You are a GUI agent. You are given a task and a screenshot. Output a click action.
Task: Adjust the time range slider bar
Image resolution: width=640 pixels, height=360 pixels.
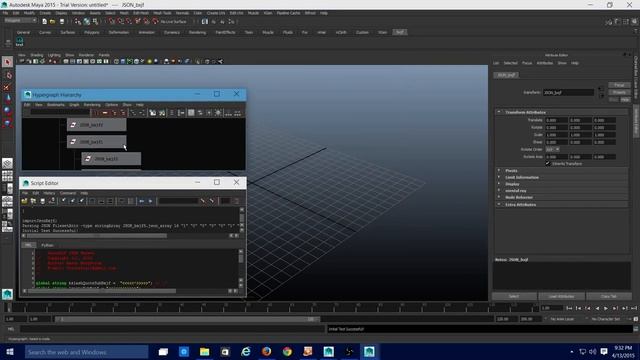[187, 319]
